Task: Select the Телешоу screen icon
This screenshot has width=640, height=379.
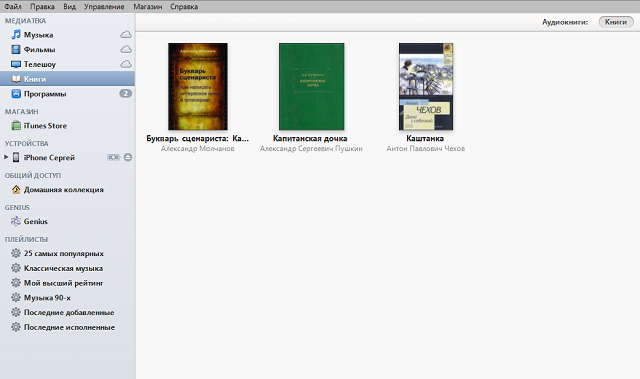Action: [x=16, y=64]
